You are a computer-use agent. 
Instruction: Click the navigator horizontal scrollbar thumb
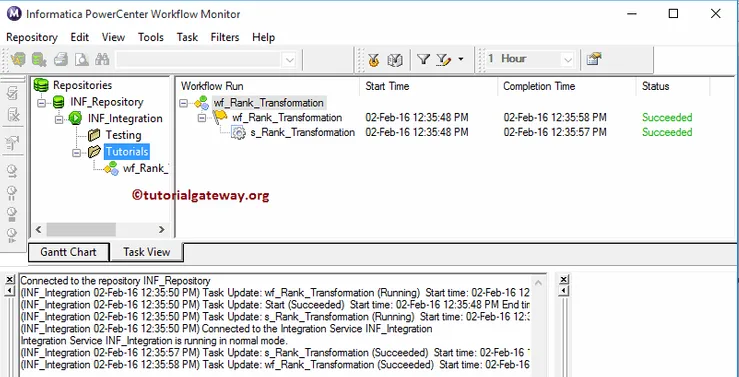[x=81, y=229]
